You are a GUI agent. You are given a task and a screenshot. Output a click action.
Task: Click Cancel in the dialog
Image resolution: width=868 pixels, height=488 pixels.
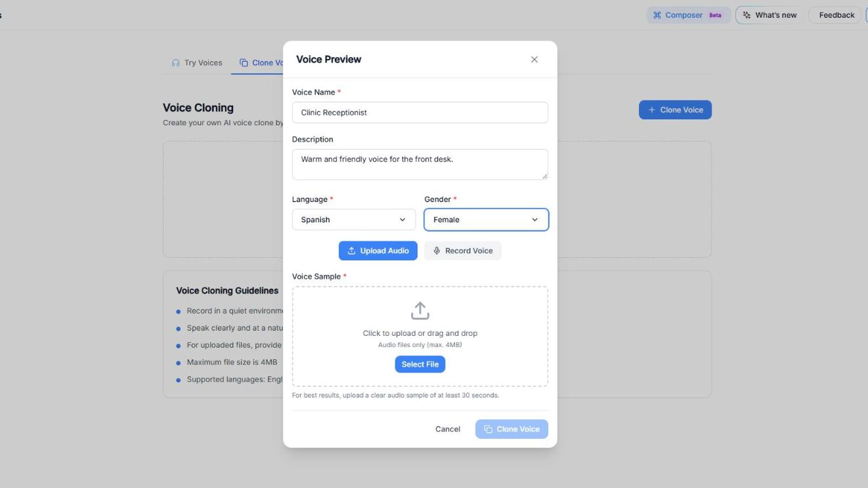click(x=448, y=429)
